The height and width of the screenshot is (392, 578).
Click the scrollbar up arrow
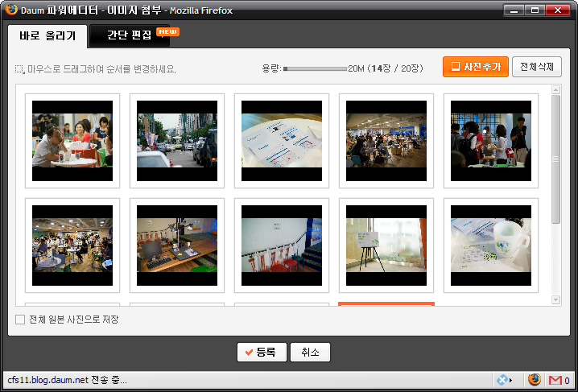(556, 89)
